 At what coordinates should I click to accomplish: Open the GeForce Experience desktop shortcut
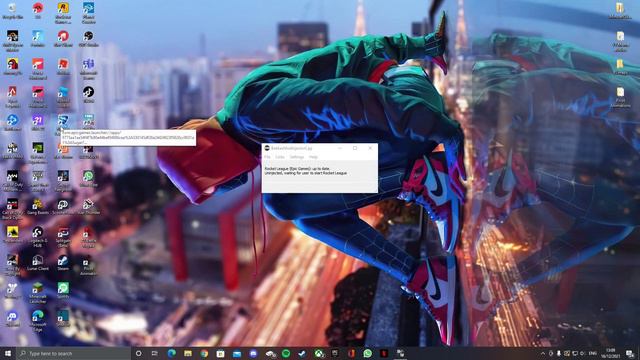[38, 153]
